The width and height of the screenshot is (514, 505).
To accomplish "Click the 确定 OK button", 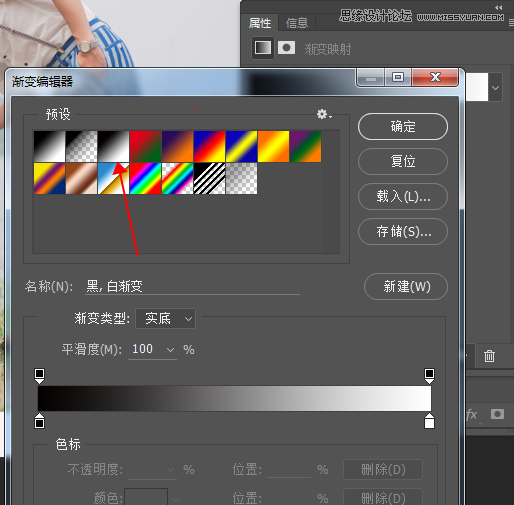I will (x=403, y=127).
